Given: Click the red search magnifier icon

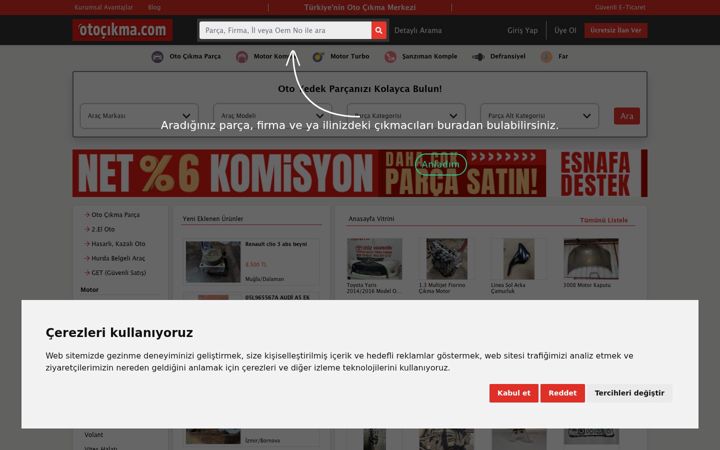Looking at the screenshot, I should pyautogui.click(x=379, y=30).
